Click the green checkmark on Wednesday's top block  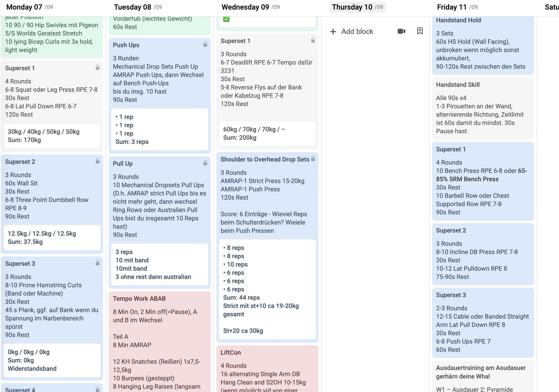pos(226,19)
